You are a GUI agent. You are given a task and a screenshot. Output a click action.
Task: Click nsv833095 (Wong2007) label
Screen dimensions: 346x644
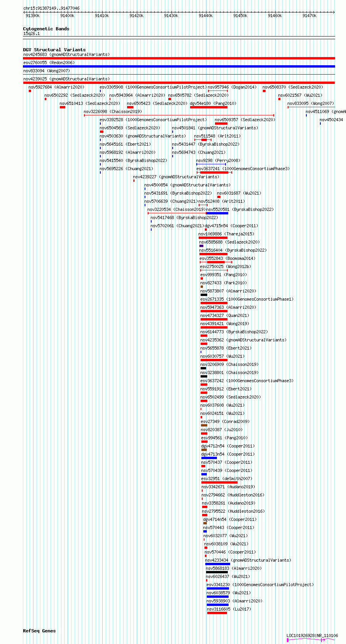pyautogui.click(x=311, y=103)
